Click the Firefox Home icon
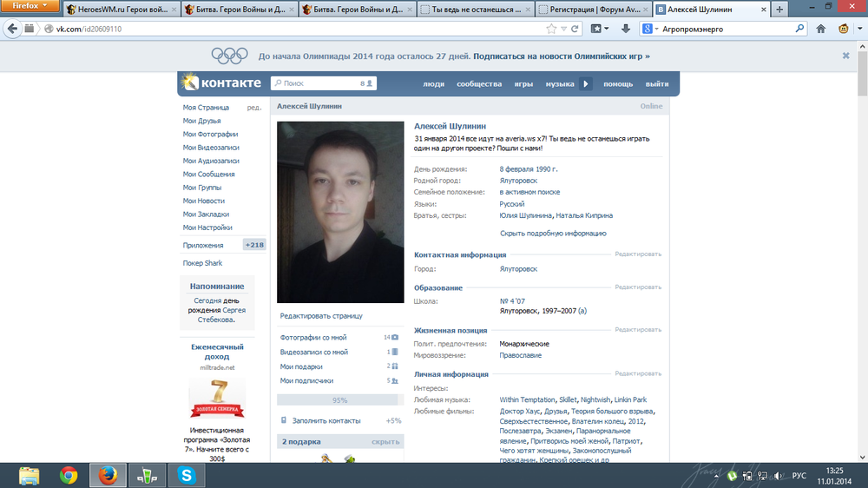Viewport: 868px width, 488px height. pos(821,29)
